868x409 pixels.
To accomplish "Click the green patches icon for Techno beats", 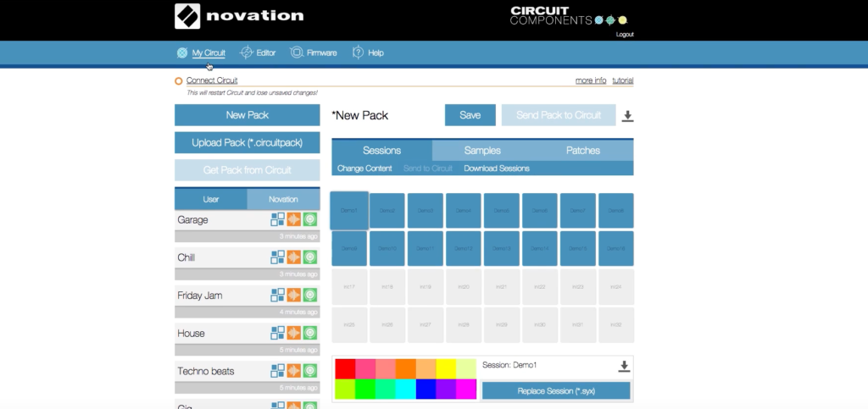I will point(310,371).
